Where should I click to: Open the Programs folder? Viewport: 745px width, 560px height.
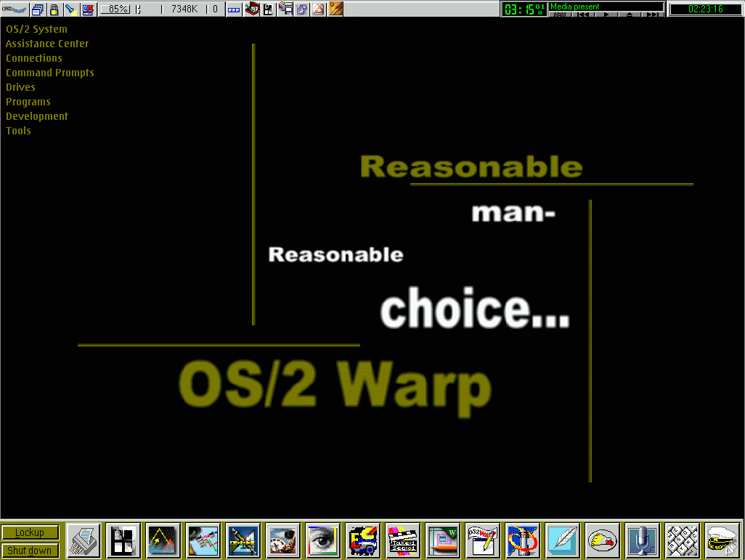(x=28, y=102)
